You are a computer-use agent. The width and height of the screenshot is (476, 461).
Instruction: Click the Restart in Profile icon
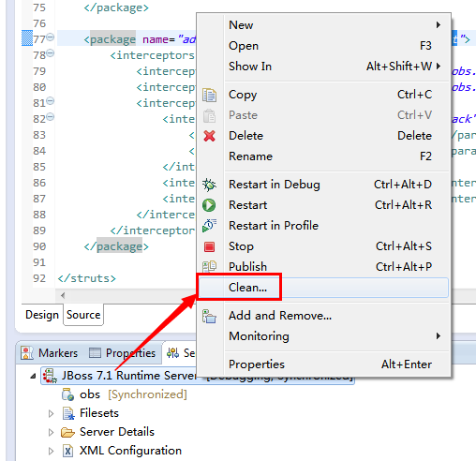209,226
